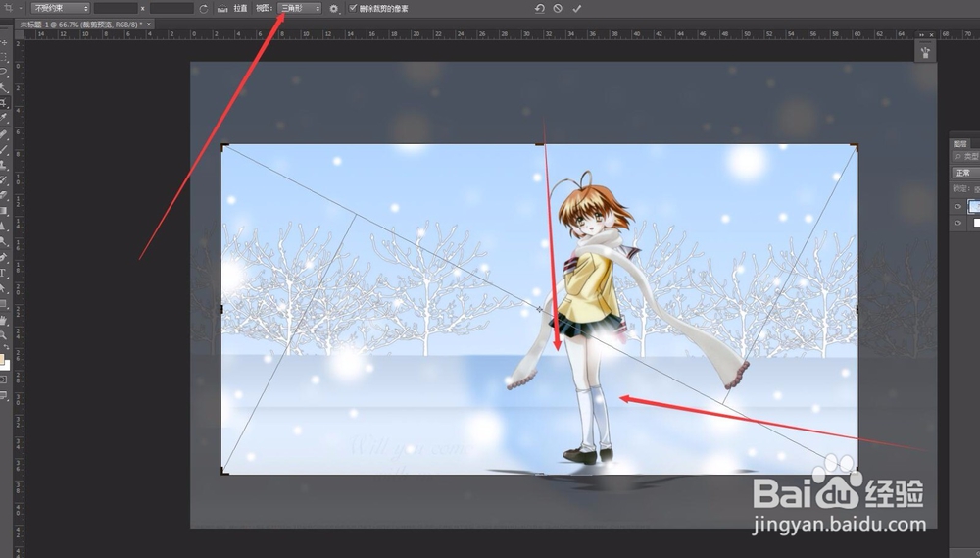Click the top-left crop corner handle
The height and width of the screenshot is (558, 980).
[x=223, y=147]
